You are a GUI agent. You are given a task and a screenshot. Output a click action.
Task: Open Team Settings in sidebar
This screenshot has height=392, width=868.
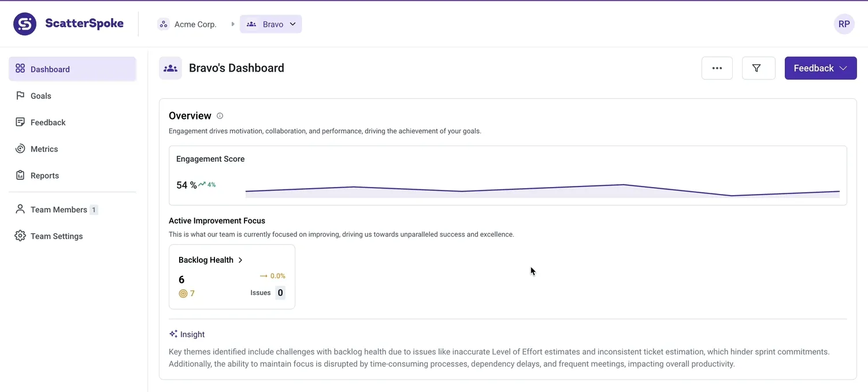click(56, 236)
